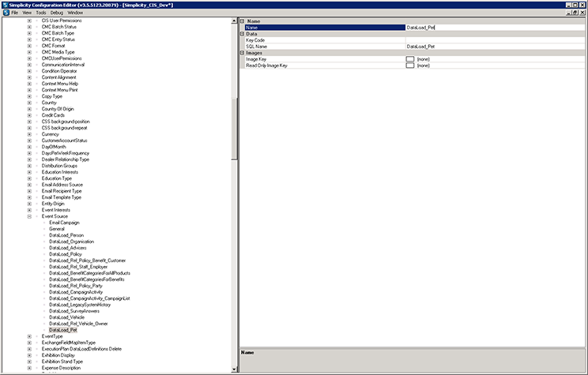
Task: Expand the Event Interests node
Action: 29,210
